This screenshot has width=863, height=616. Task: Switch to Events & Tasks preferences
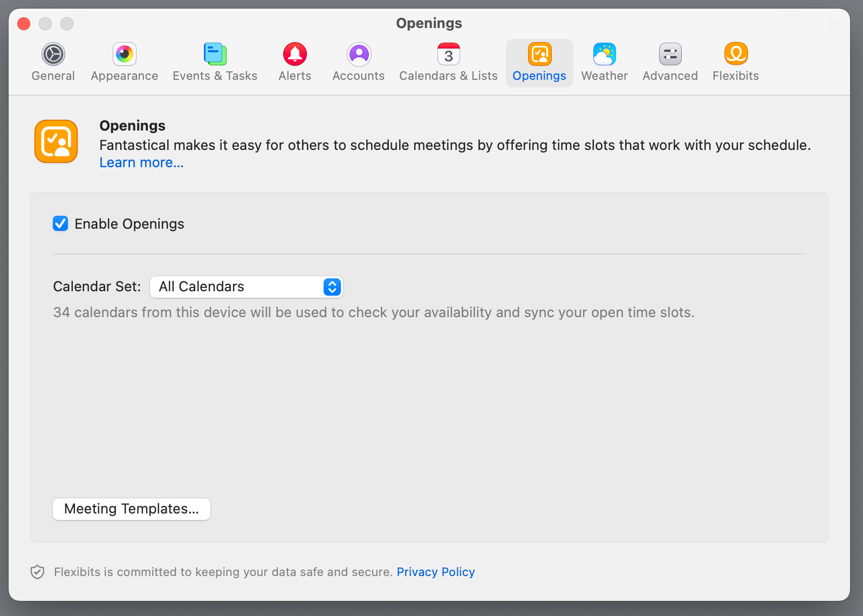click(x=215, y=63)
